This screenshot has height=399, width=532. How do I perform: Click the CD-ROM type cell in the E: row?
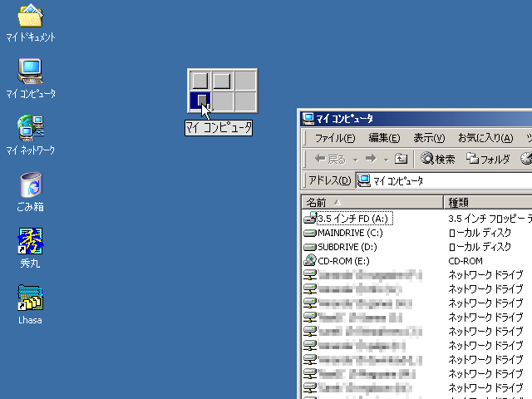[x=465, y=261]
